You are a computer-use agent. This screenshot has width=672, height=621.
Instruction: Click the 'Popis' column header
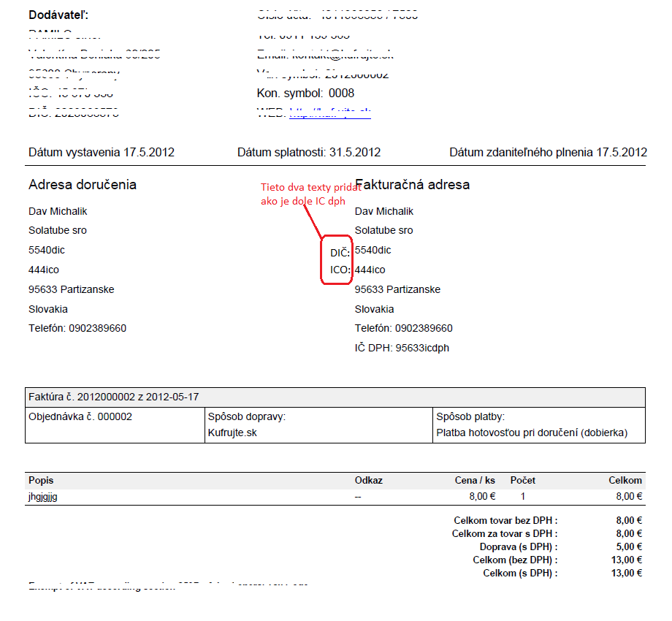41,481
